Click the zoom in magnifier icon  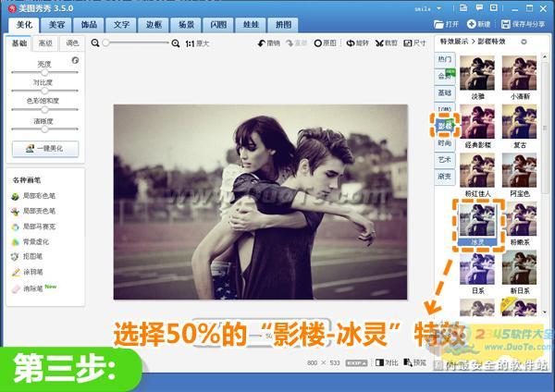tap(176, 43)
